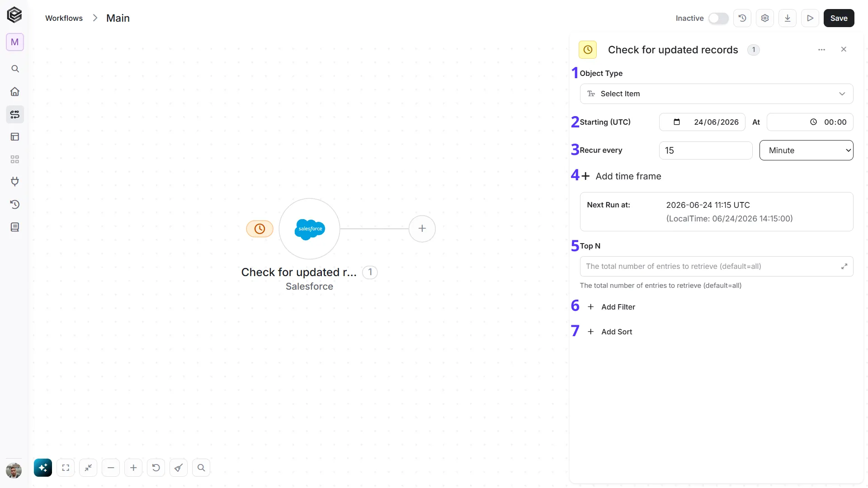Open the Minute interval dropdown
This screenshot has width=868, height=488.
[807, 150]
